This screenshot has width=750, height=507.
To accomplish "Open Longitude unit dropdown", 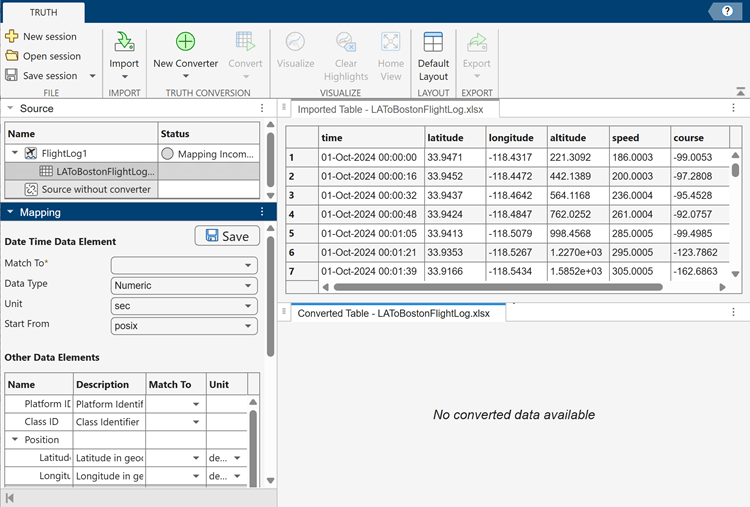I will (x=237, y=476).
